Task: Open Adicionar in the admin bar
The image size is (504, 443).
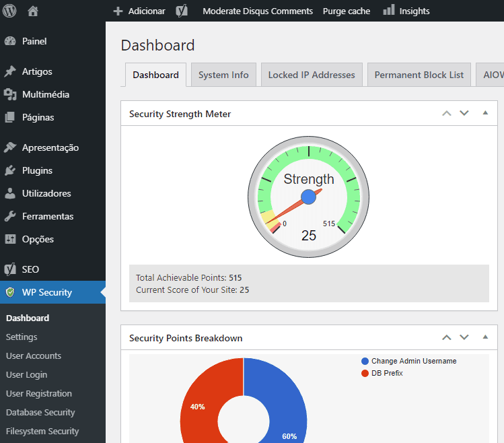Action: click(x=147, y=11)
